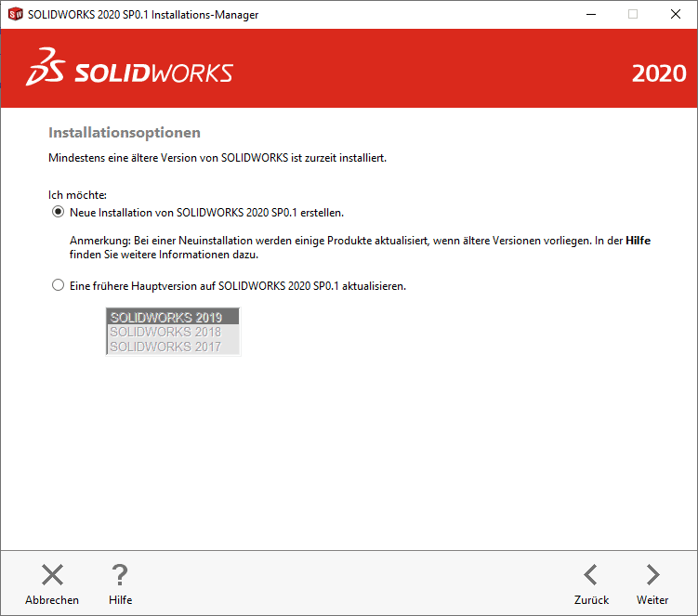The width and height of the screenshot is (698, 616).
Task: Select 'Eine frühere Hauptversion aktualisieren' radio button
Action: pos(58,285)
